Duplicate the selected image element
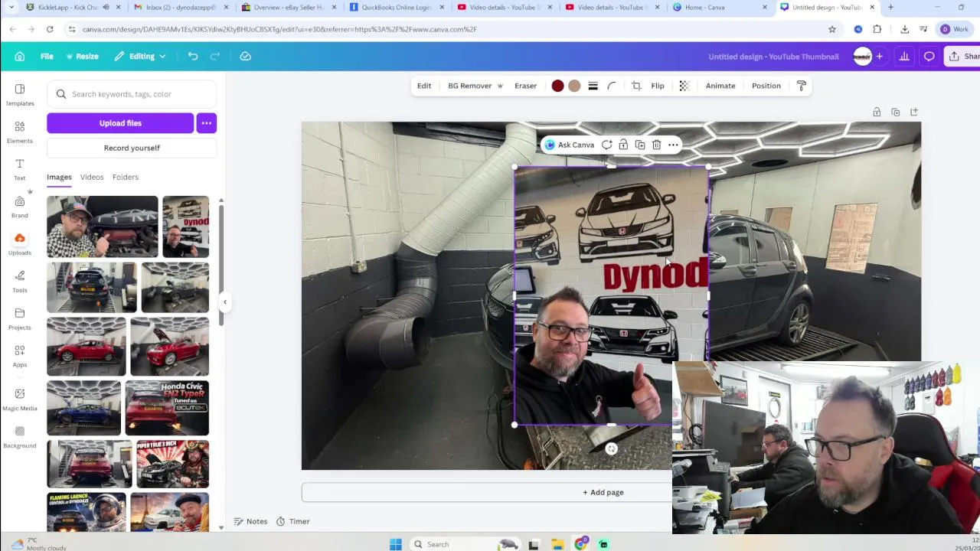The width and height of the screenshot is (980, 551). [x=640, y=145]
